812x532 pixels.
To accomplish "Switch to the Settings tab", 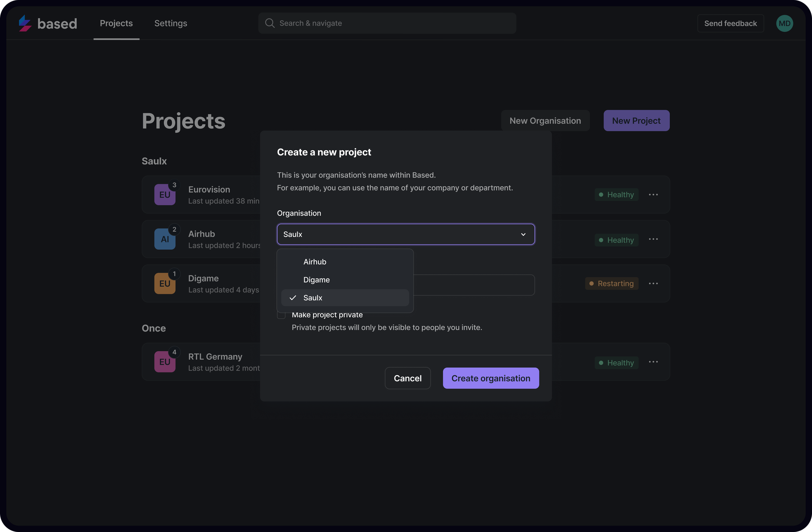I will (x=171, y=23).
